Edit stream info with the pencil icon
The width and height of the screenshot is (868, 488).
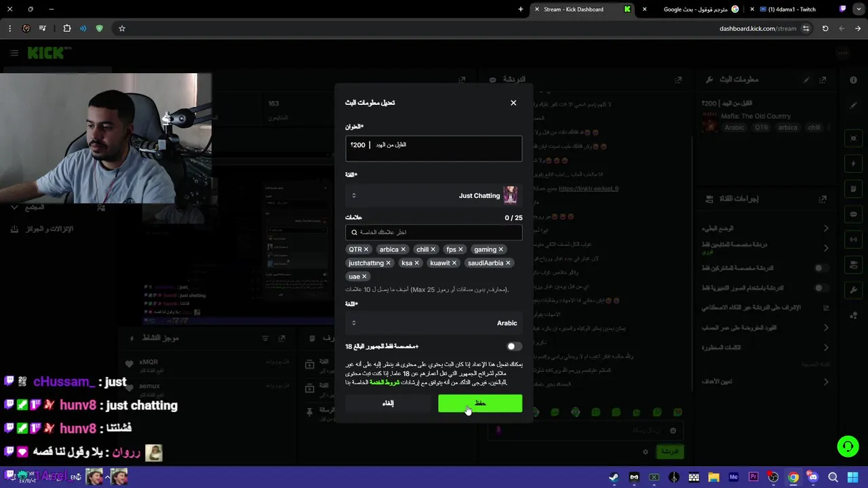pyautogui.click(x=806, y=80)
